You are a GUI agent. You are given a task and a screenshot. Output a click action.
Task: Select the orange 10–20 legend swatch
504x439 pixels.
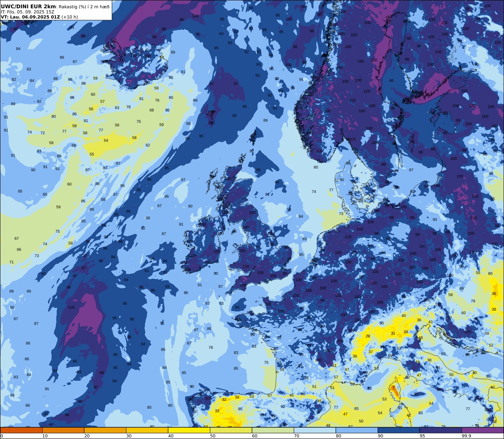(x=63, y=430)
